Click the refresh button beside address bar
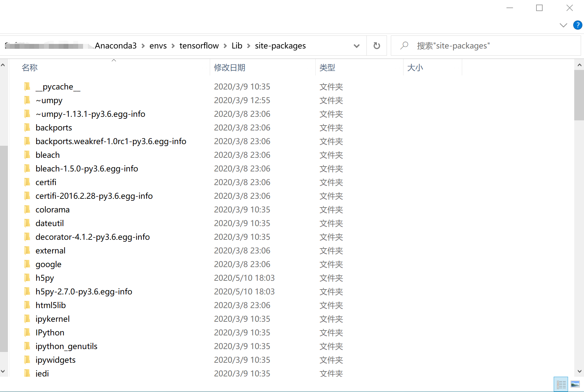Screen dimensions: 584x392 click(x=377, y=46)
